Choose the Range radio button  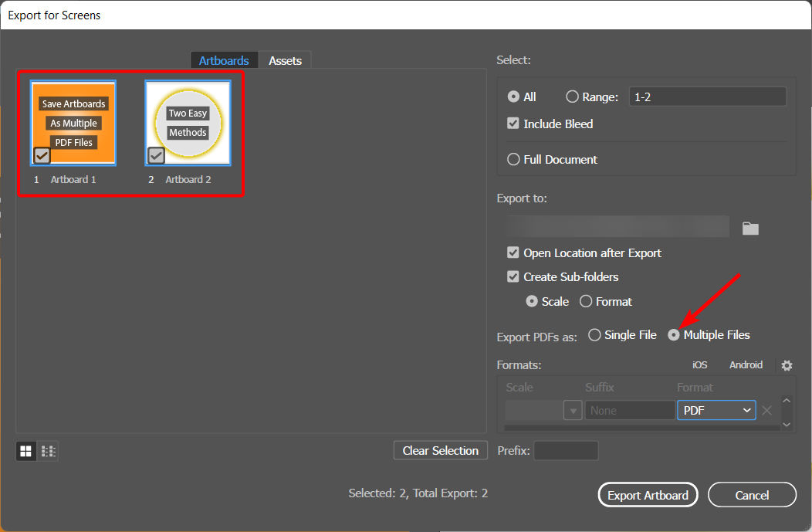(572, 97)
